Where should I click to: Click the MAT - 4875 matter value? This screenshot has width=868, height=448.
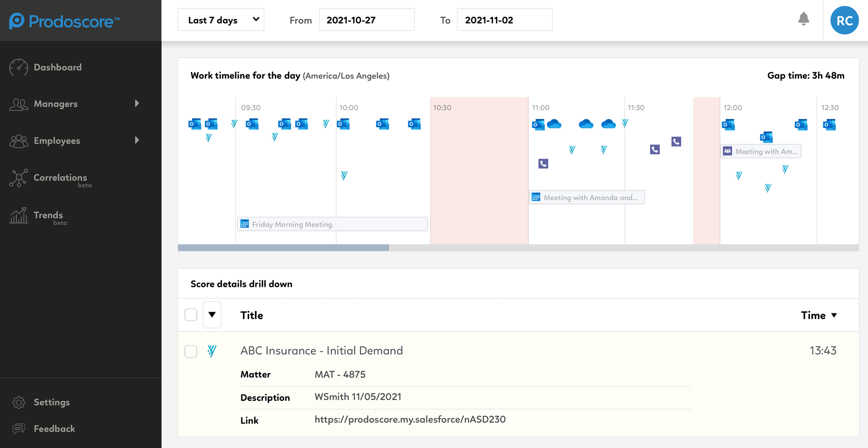click(340, 374)
